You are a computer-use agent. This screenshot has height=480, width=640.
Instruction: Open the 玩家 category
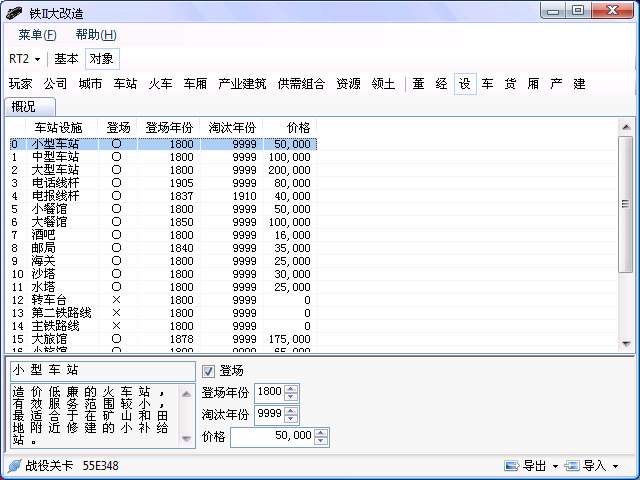(20, 84)
